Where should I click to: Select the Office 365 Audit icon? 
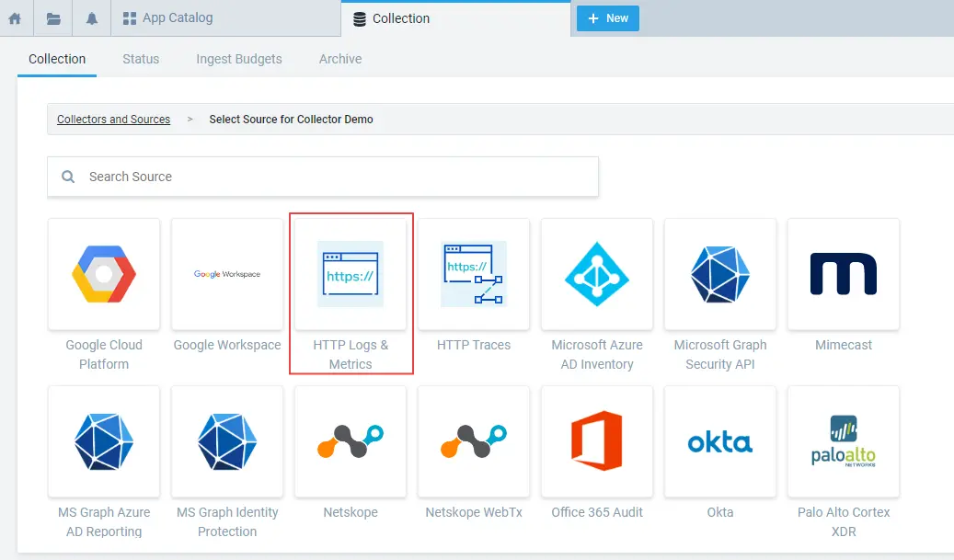tap(597, 441)
